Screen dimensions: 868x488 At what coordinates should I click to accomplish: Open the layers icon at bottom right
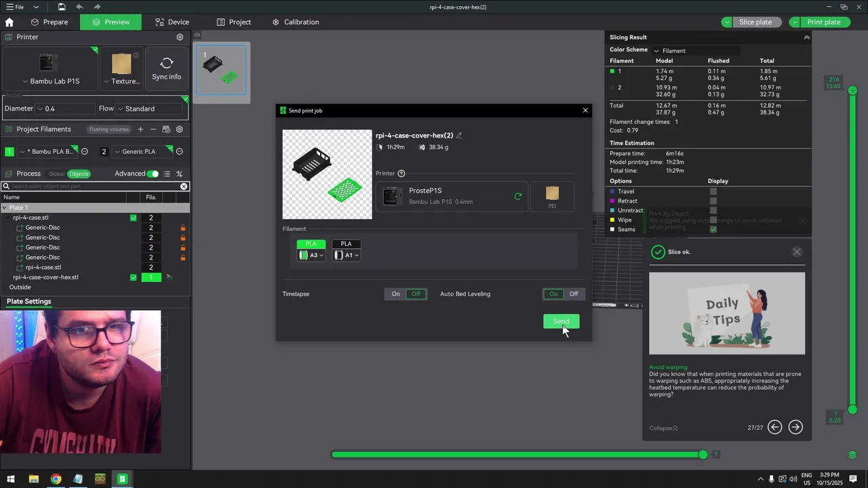[853, 455]
